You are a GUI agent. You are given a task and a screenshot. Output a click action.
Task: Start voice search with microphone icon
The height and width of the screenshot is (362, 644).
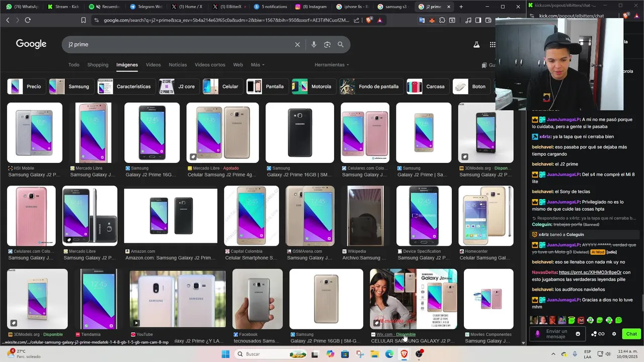[313, 45]
